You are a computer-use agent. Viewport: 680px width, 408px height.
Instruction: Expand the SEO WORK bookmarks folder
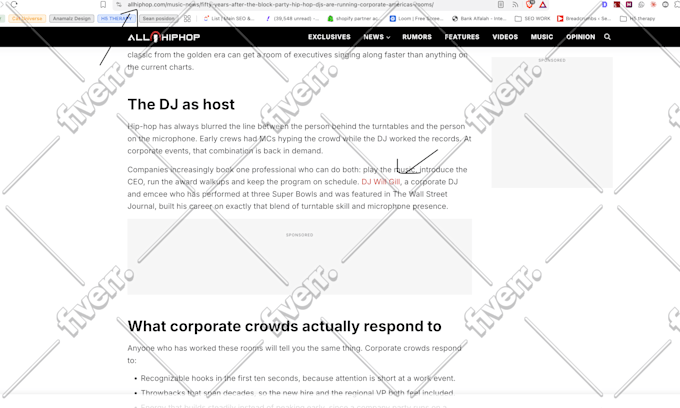pyautogui.click(x=532, y=19)
